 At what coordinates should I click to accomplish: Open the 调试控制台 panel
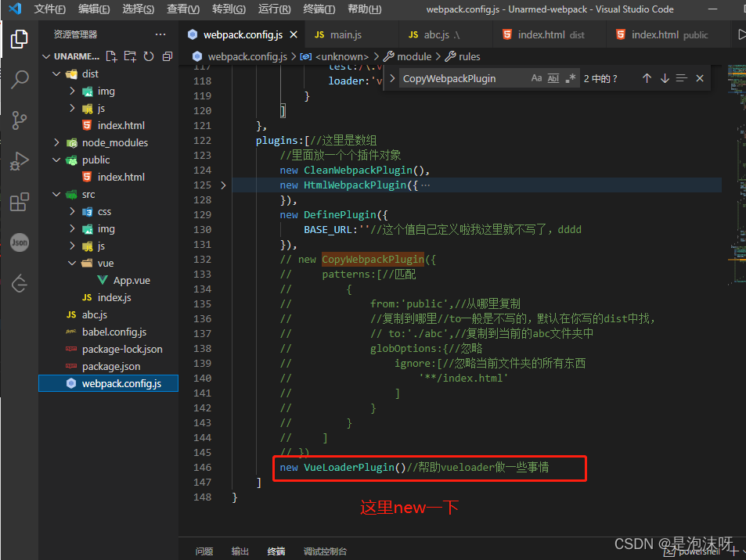(324, 551)
